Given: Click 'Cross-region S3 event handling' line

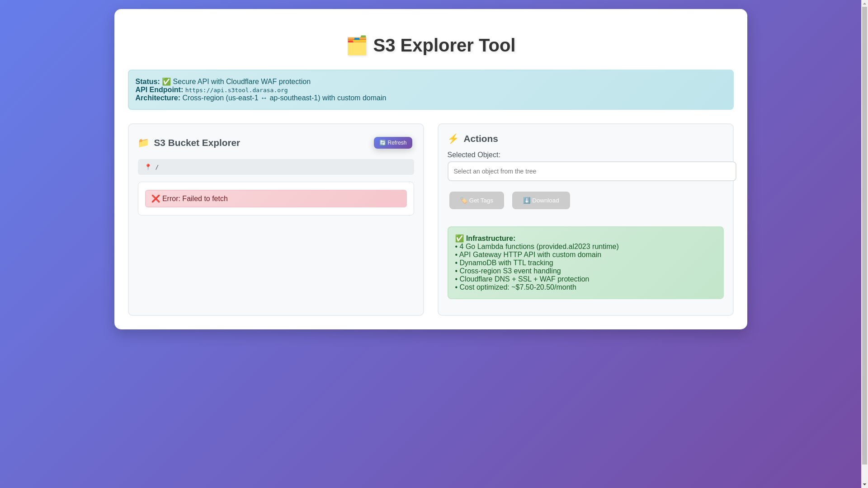Looking at the screenshot, I should click(x=508, y=271).
